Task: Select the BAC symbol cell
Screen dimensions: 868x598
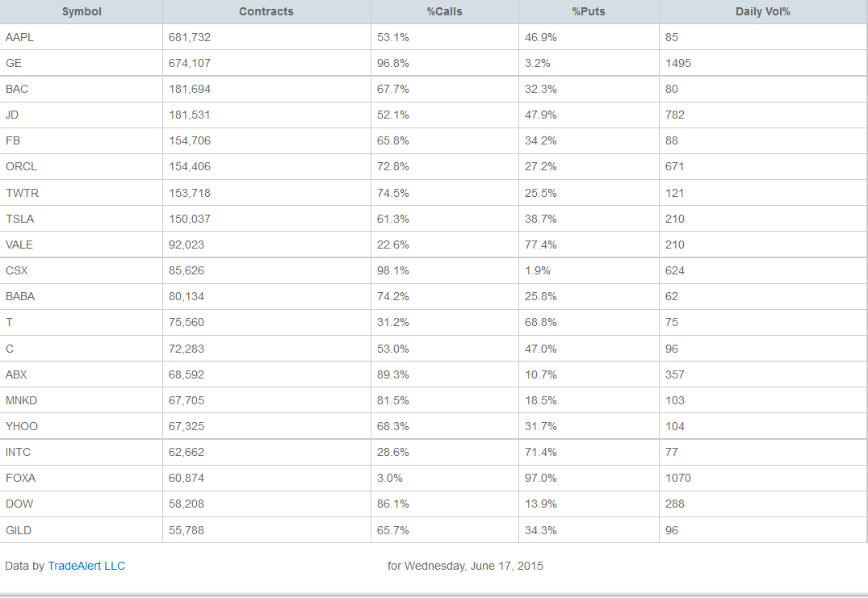Action: [x=17, y=89]
